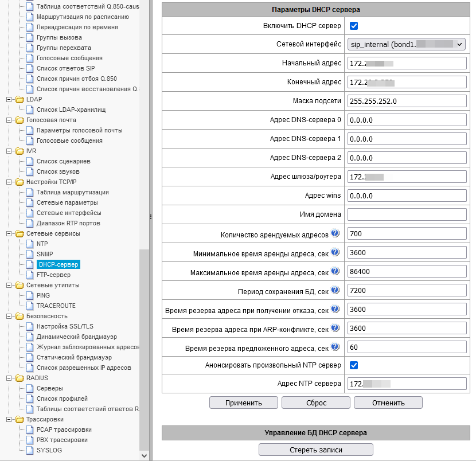Click the tree panel scrollbar down arrow
The image size is (476, 461).
(x=144, y=455)
